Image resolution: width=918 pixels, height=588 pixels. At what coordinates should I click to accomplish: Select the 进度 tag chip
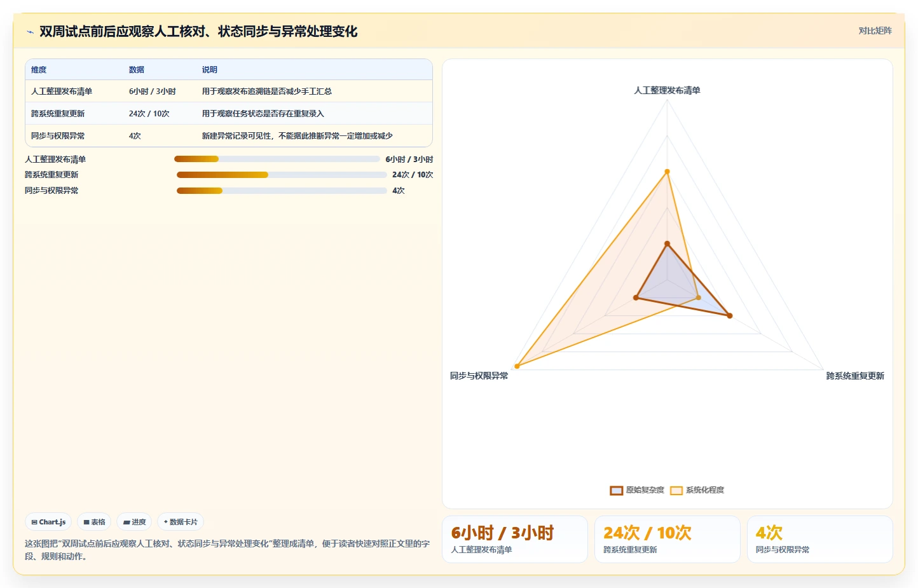(x=134, y=522)
